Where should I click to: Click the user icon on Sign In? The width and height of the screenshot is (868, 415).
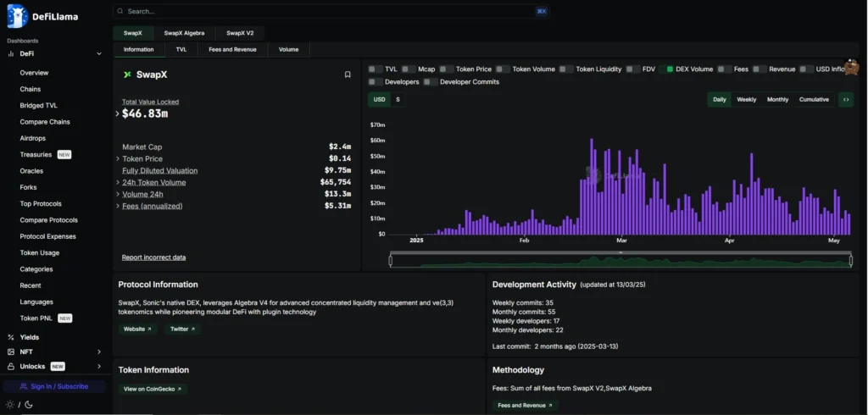pyautogui.click(x=24, y=386)
